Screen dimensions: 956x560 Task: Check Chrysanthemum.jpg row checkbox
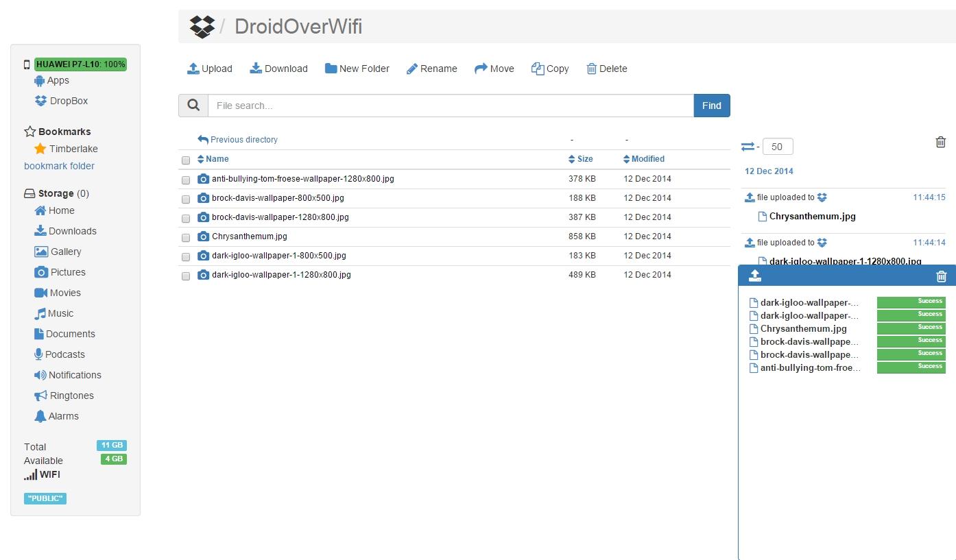(x=186, y=237)
